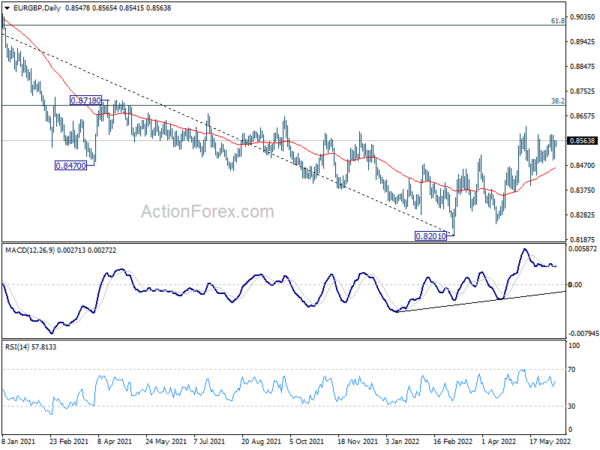Select the 0.82825 price axis value

point(582,215)
